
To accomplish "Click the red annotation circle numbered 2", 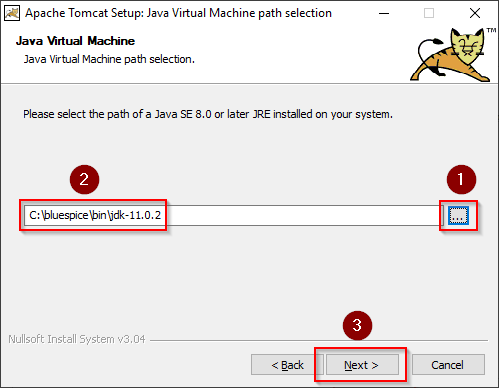I will (84, 179).
